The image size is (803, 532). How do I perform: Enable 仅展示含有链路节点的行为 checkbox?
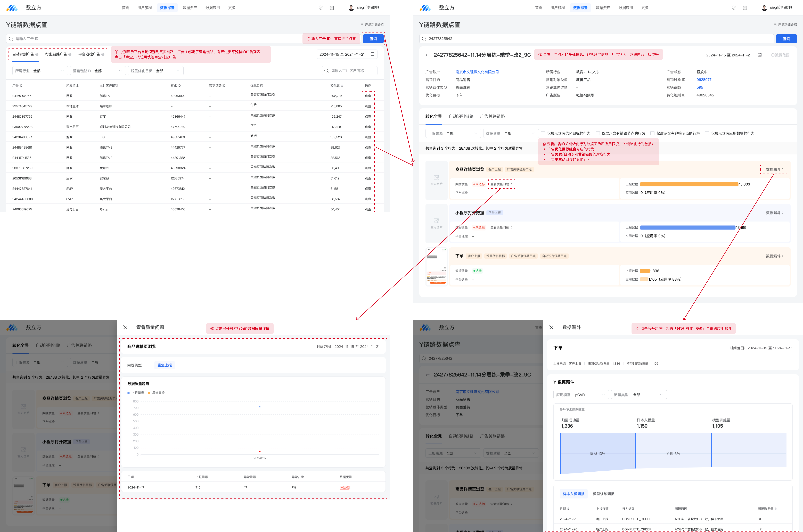598,133
